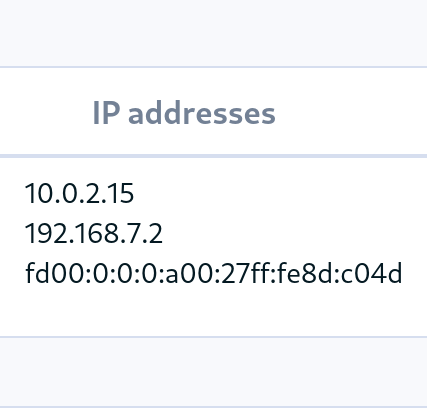
Task: Click empty area right of 10.0.2.15
Action: pos(280,193)
